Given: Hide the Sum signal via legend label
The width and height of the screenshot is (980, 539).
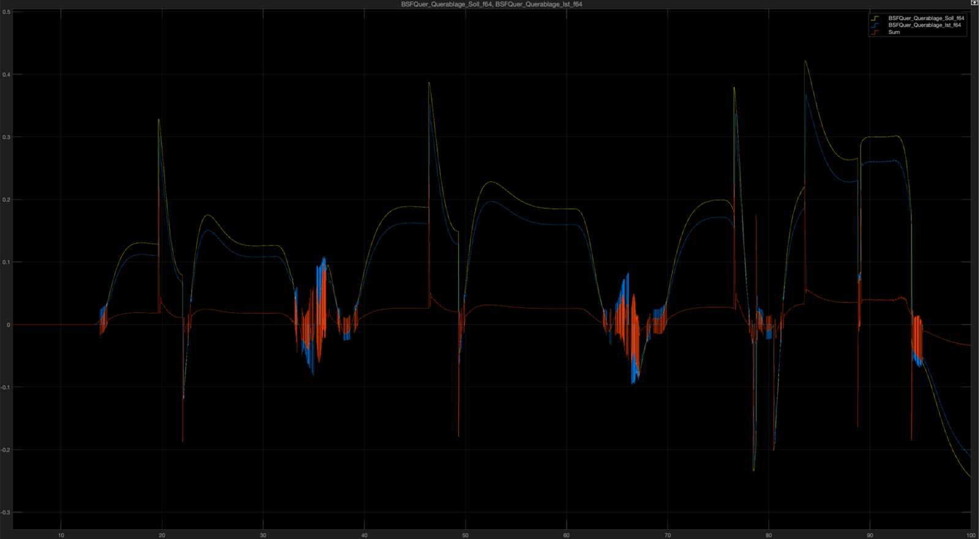Looking at the screenshot, I should (894, 32).
